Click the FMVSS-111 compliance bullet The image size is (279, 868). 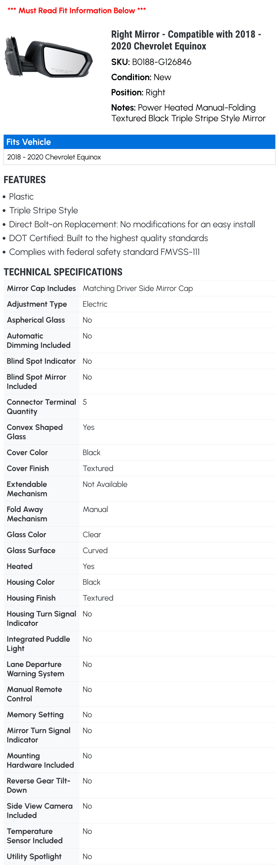point(104,252)
